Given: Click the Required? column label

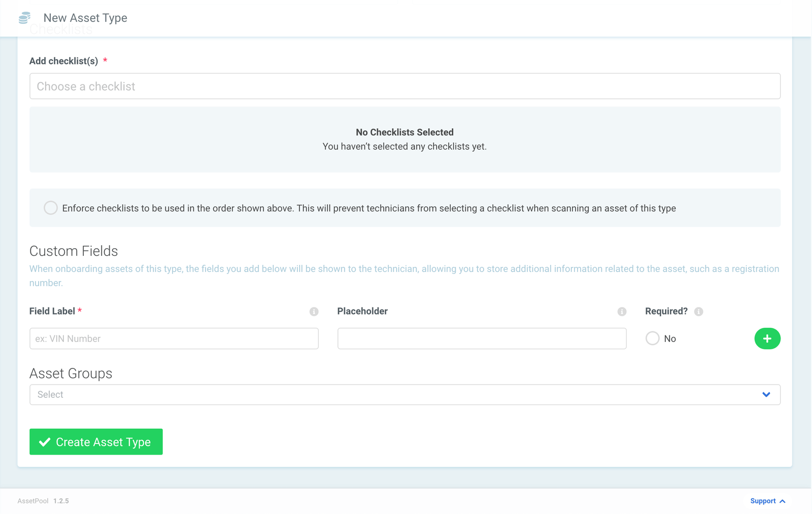Looking at the screenshot, I should (666, 312).
